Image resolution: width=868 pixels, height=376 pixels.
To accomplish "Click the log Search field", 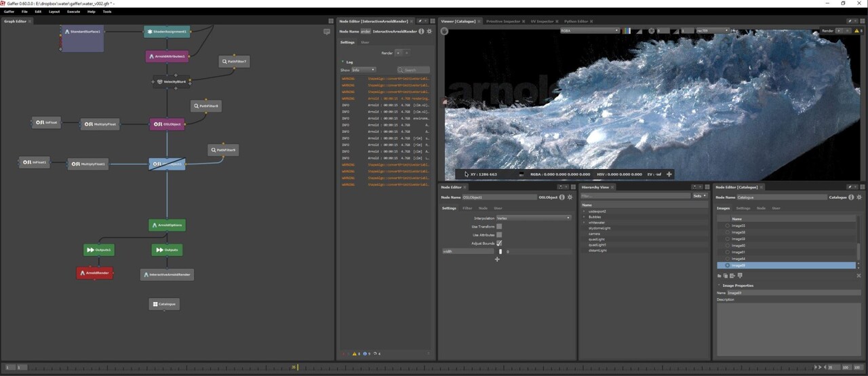I will coord(414,69).
